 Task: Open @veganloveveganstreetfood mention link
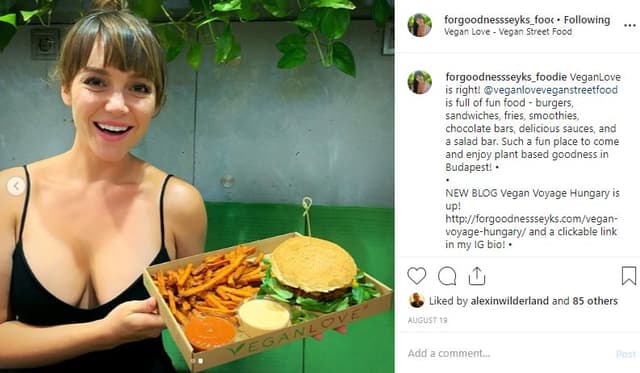pos(551,90)
